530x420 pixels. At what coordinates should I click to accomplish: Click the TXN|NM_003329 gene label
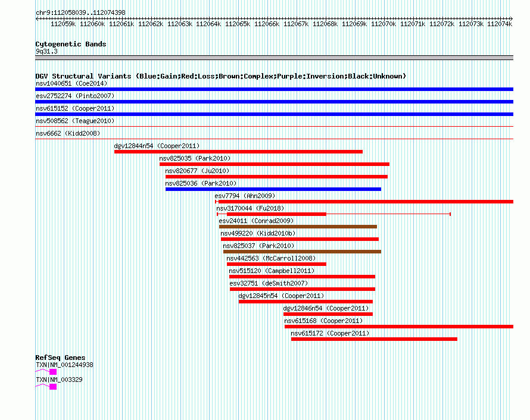click(59, 380)
